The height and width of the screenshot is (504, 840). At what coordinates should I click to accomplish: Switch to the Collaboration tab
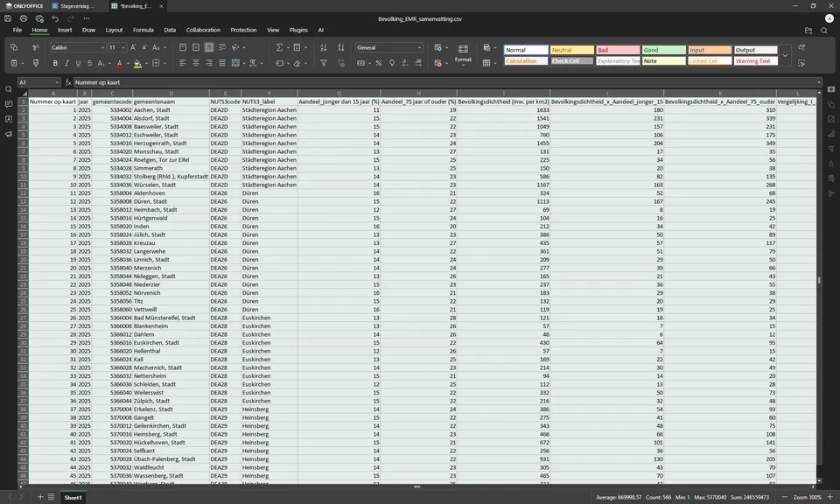(203, 31)
